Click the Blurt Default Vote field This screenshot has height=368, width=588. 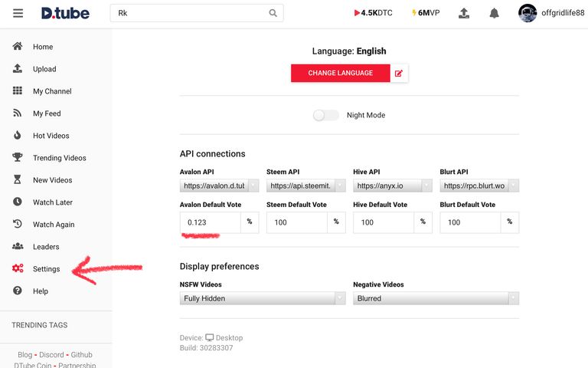[x=470, y=222]
